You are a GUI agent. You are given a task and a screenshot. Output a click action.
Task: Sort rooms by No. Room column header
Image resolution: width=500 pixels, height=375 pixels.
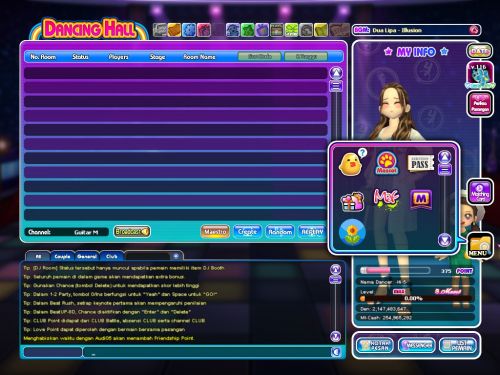coord(43,57)
